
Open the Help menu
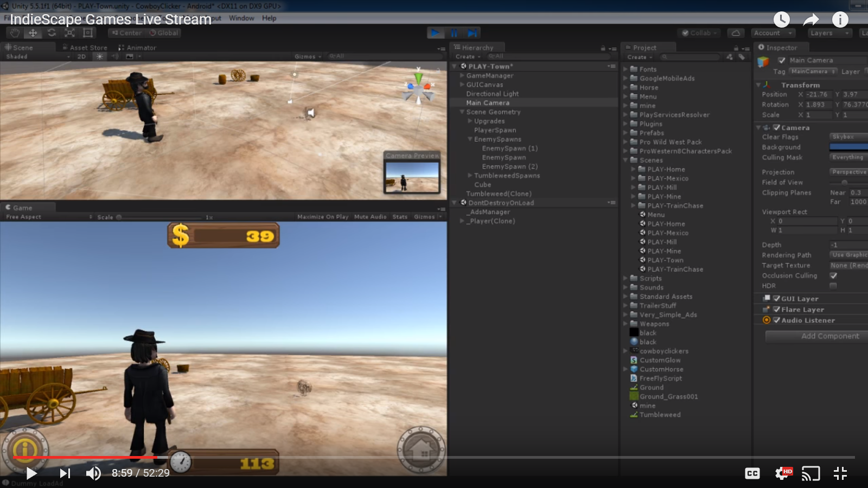point(269,18)
